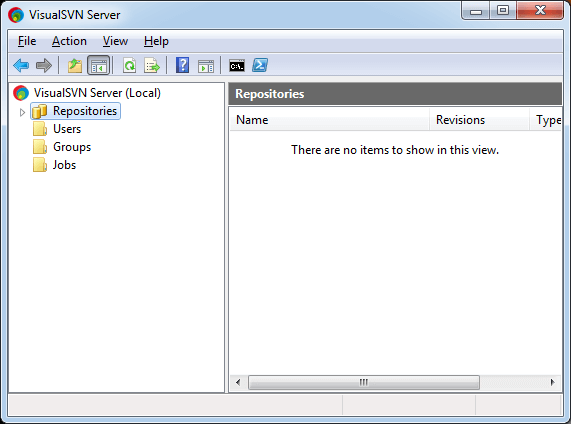Sort by the Name column header
Viewport: 571px width, 424px height.
point(330,120)
